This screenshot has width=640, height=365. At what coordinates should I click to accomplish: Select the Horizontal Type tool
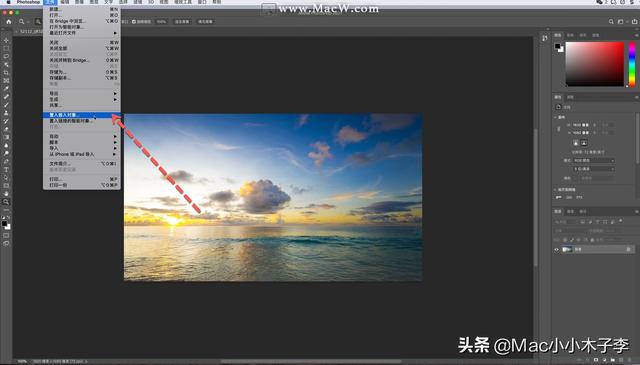[x=6, y=169]
